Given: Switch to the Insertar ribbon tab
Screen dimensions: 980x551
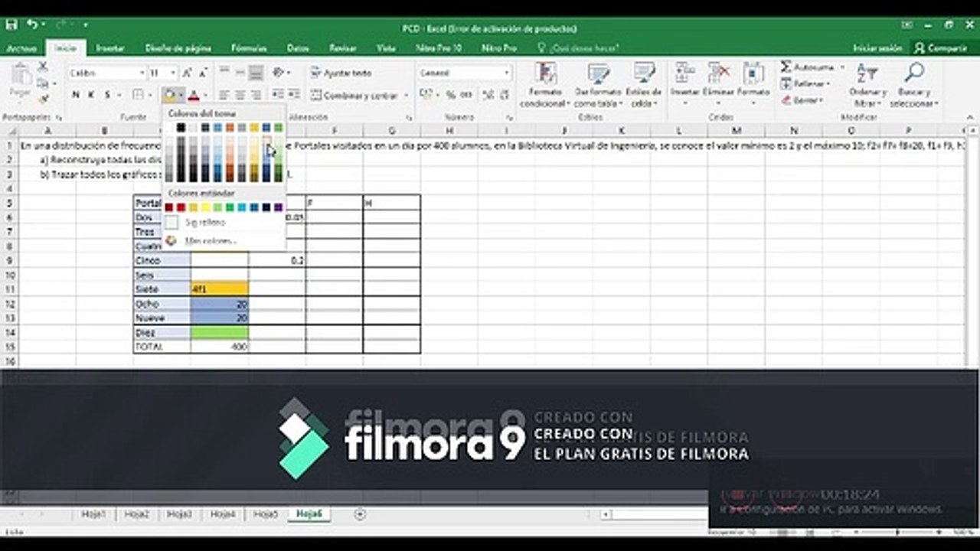Looking at the screenshot, I should [x=110, y=48].
